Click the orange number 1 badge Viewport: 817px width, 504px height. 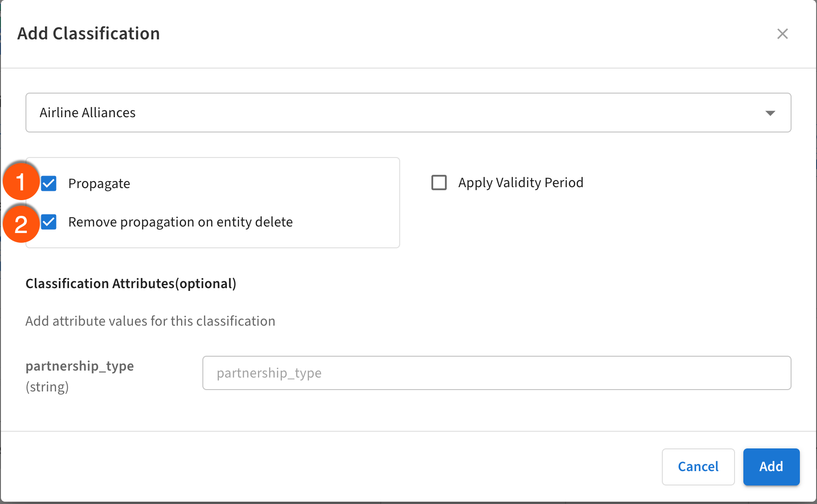coord(21,182)
